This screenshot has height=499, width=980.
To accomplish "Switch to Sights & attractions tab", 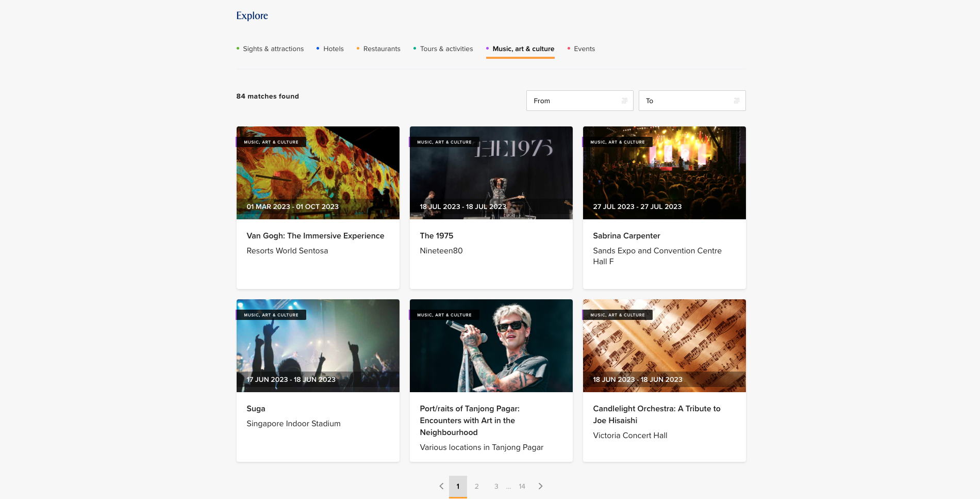I will [273, 49].
